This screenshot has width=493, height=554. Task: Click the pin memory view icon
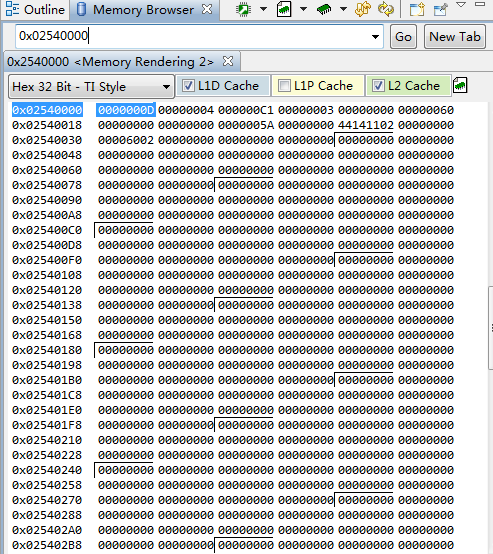[x=441, y=10]
